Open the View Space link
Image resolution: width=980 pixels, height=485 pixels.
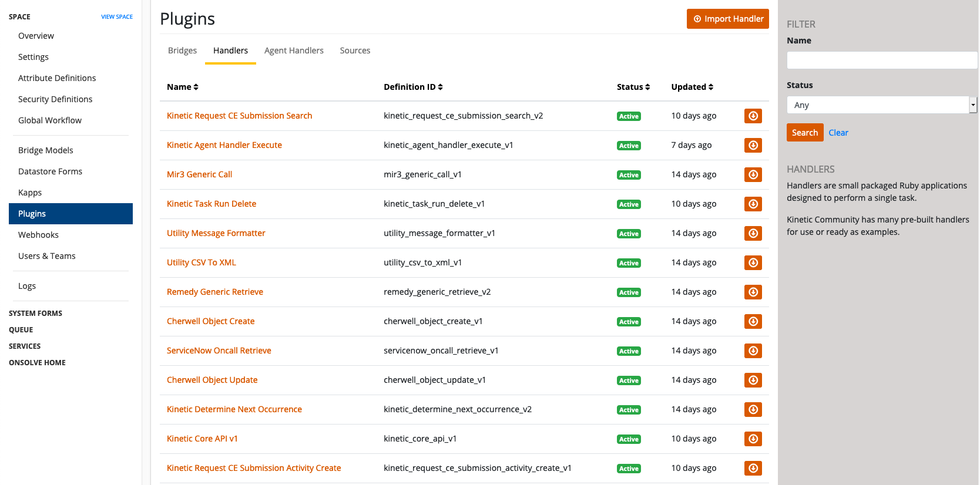coord(117,17)
